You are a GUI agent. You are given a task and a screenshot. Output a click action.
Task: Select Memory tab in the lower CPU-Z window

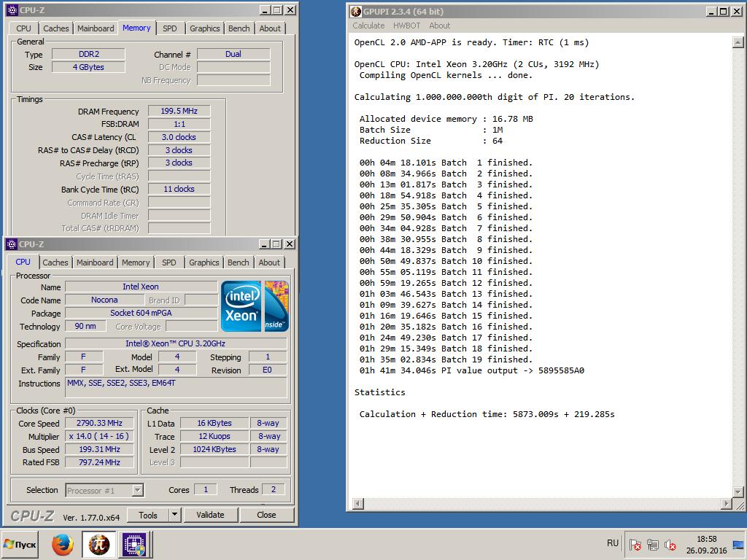pos(135,262)
